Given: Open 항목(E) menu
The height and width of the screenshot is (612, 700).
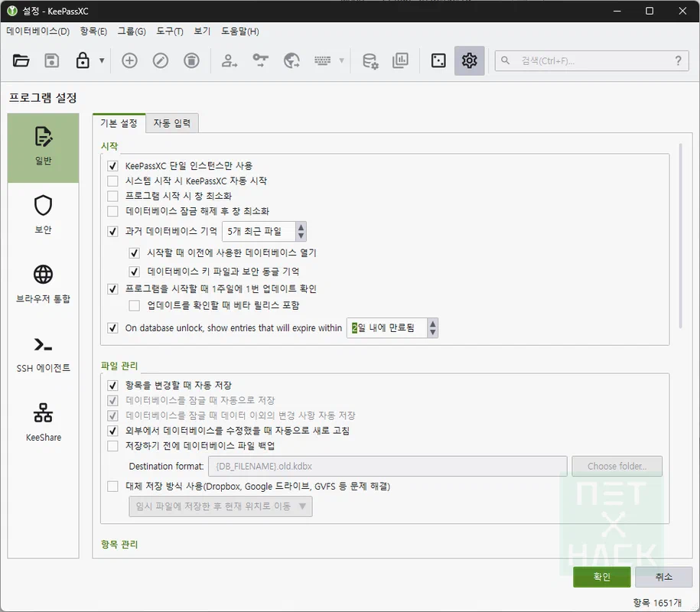Looking at the screenshot, I should (93, 31).
